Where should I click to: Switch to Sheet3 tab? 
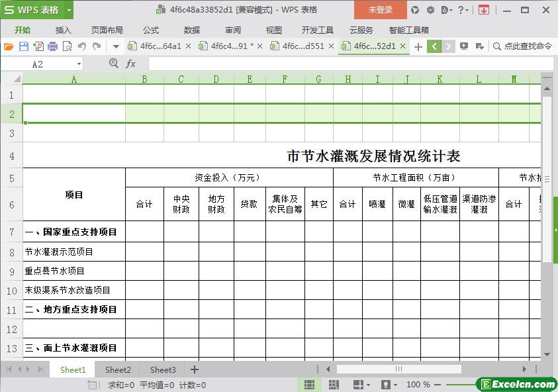[x=163, y=370]
